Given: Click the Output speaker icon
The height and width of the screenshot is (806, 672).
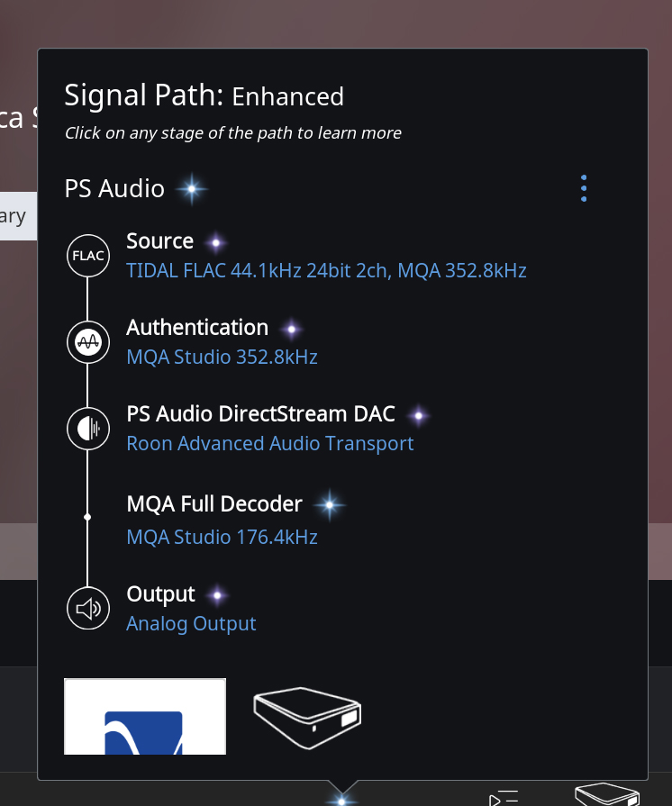Looking at the screenshot, I should 87,609.
